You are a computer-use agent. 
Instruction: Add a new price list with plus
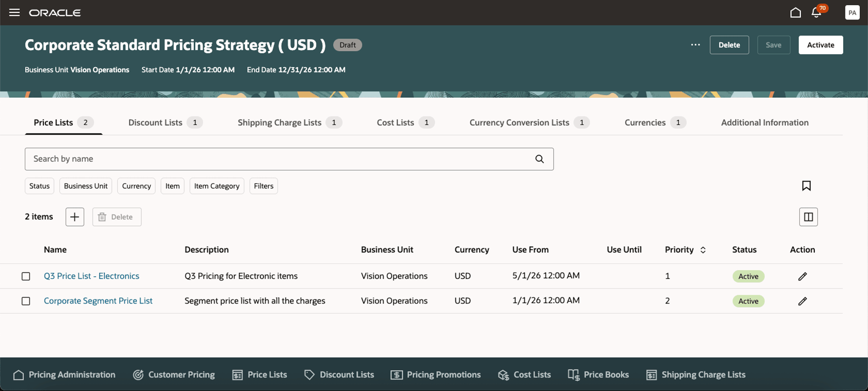tap(75, 217)
